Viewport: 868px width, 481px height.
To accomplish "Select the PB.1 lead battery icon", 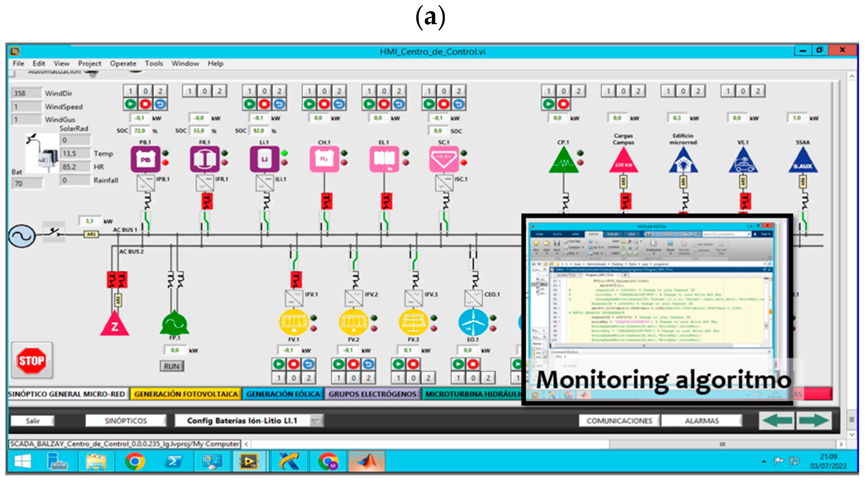I will [x=145, y=159].
